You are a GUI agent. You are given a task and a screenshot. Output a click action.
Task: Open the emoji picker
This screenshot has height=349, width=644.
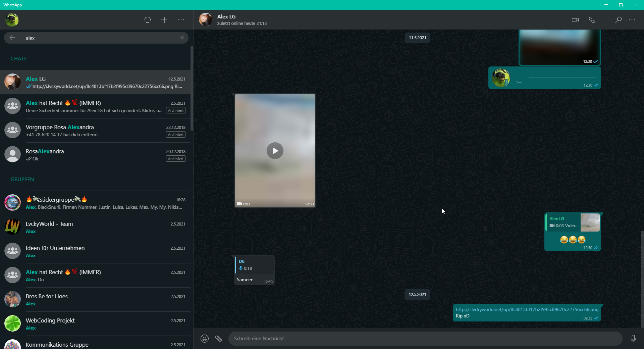click(x=205, y=339)
